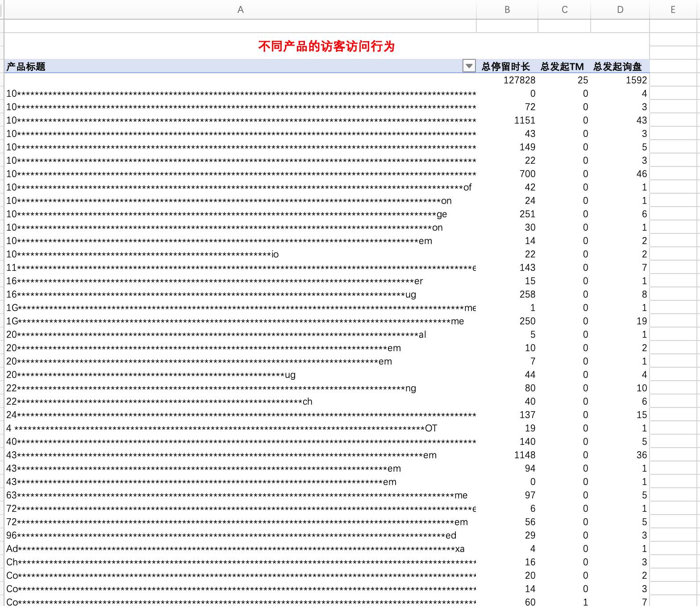700x606 pixels.
Task: Select column E header
Action: pos(673,9)
